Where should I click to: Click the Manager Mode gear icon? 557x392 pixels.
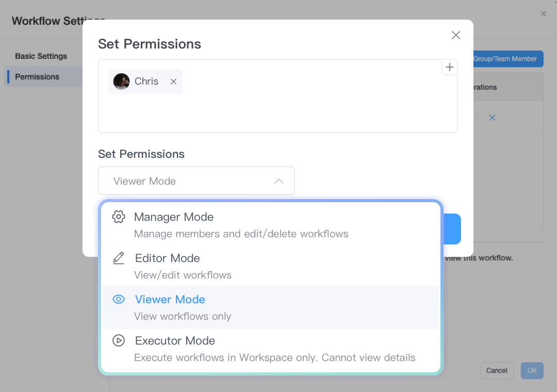click(x=119, y=217)
